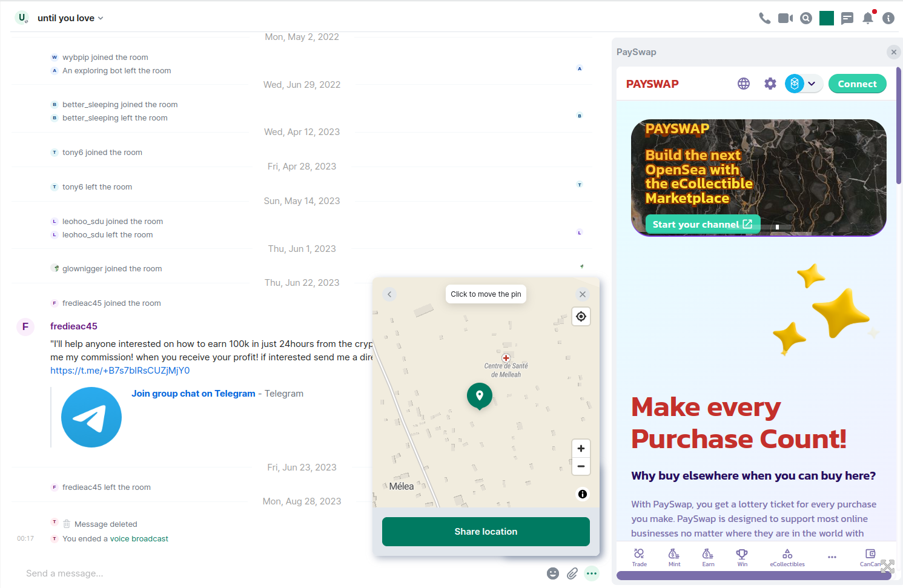
Task: Click the green color square in header
Action: click(827, 18)
